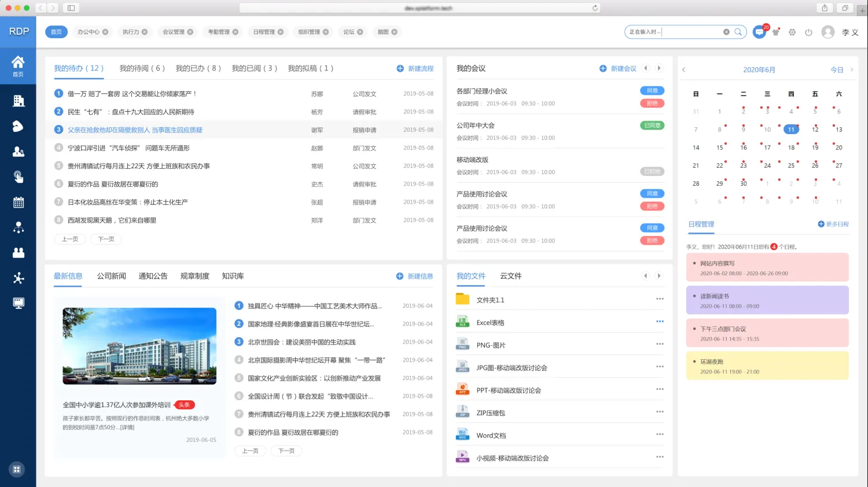
Task: Clear the search box text
Action: pos(726,32)
